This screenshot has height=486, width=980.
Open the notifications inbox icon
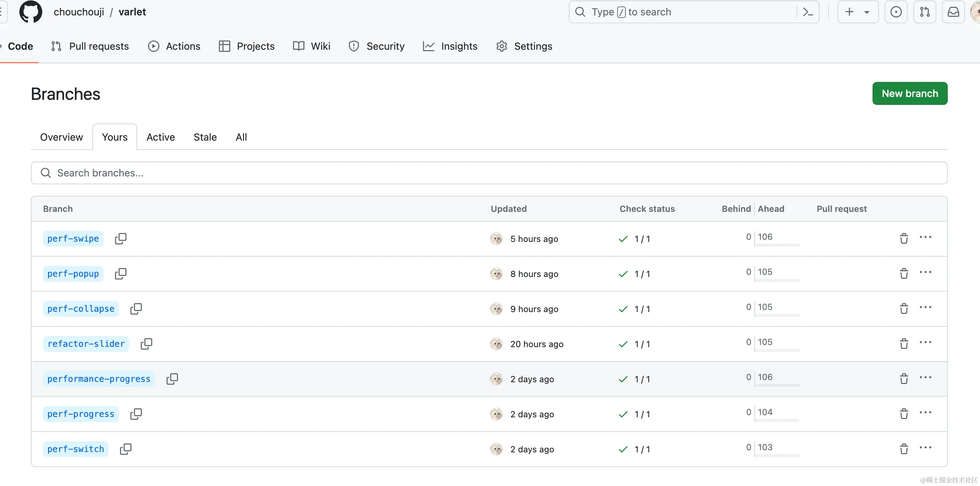tap(953, 12)
